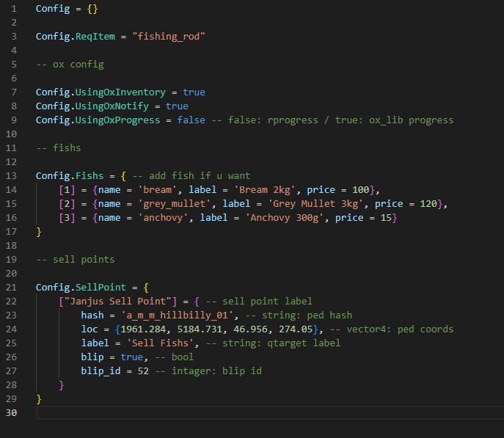The image size is (504, 438).
Task: Click line number 21 in the gutter
Action: point(11,288)
